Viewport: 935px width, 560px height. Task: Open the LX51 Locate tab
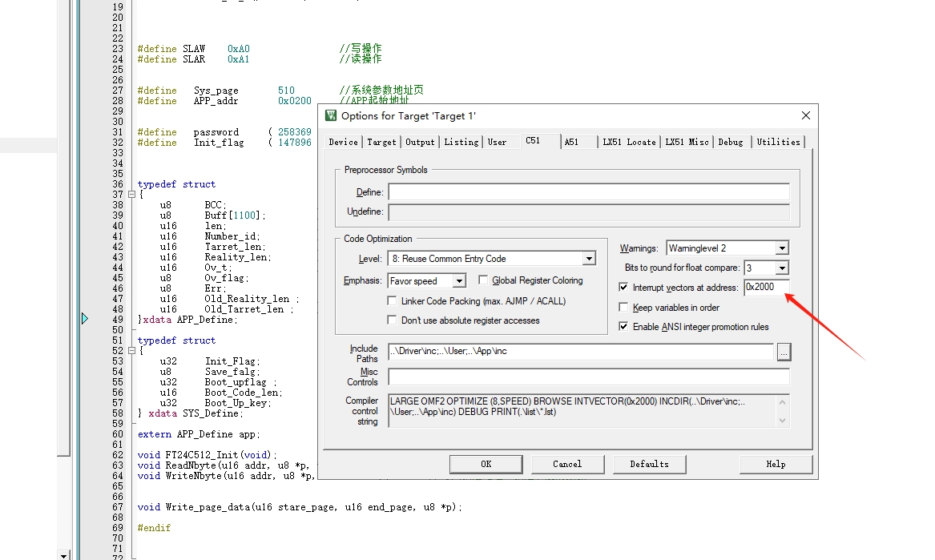pyautogui.click(x=629, y=142)
